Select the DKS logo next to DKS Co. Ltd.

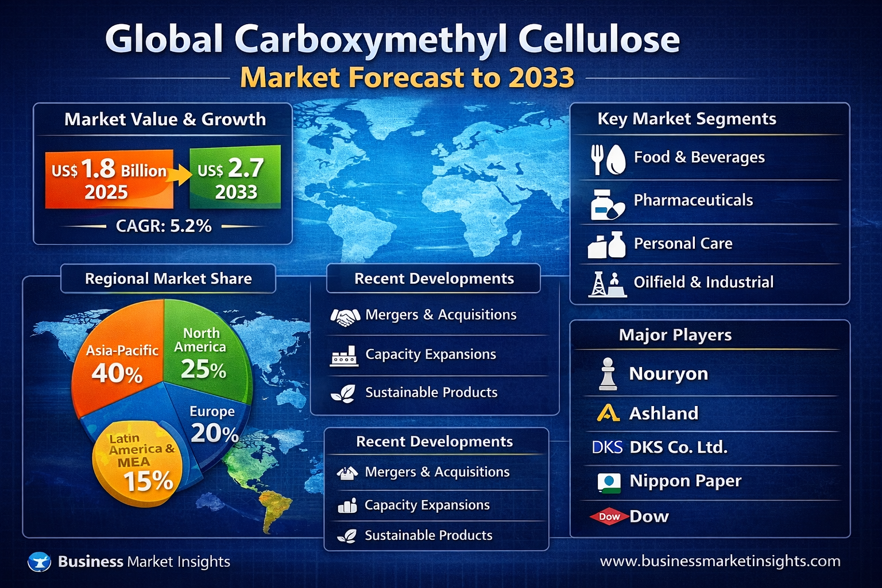607,447
